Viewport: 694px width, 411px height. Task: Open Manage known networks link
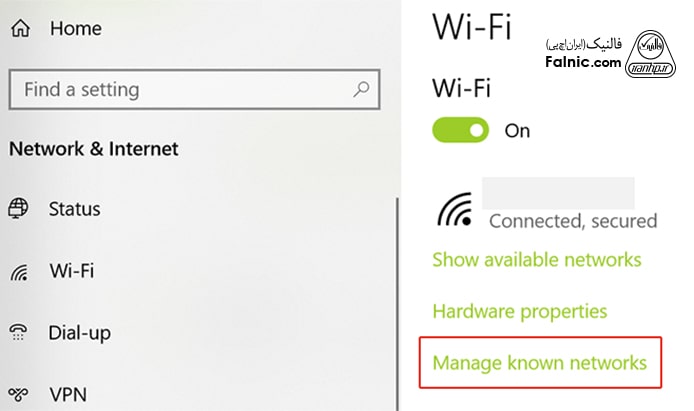(x=539, y=362)
